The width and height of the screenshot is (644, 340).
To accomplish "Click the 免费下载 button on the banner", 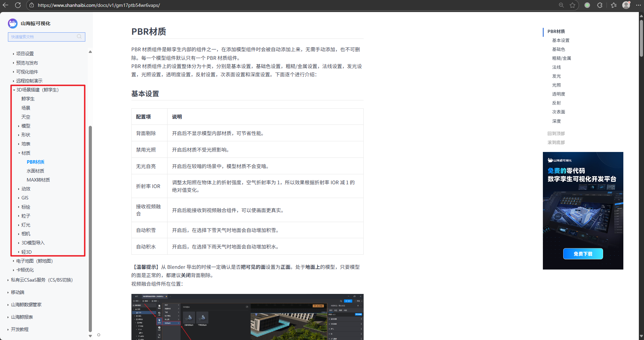I will coord(583,254).
